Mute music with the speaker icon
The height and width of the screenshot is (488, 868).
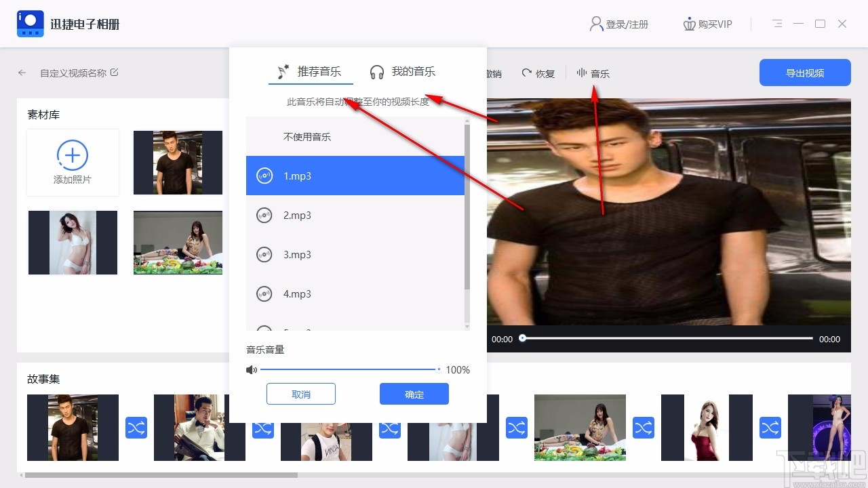click(252, 369)
